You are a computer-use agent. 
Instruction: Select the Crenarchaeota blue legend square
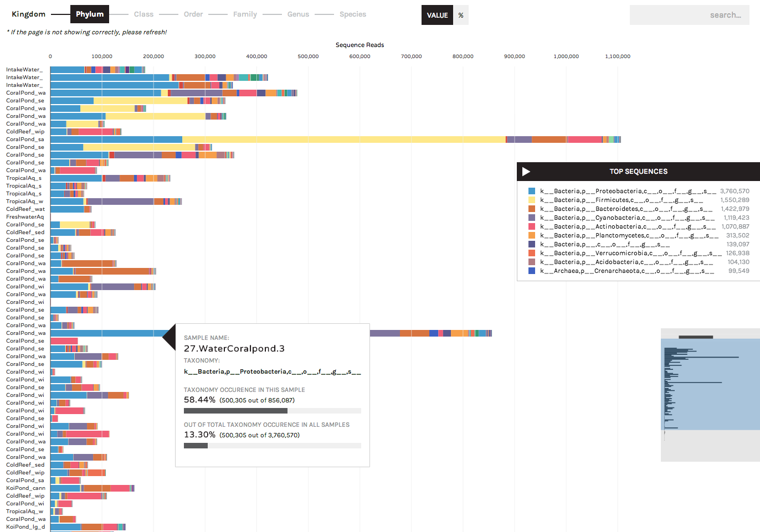[533, 271]
